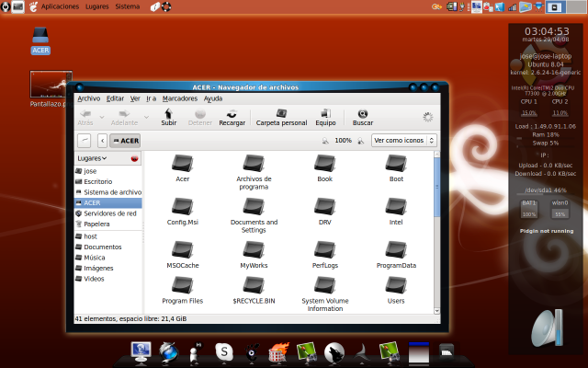Click the Adelante forward button
Screen dimensions: 588x368
pos(124,117)
